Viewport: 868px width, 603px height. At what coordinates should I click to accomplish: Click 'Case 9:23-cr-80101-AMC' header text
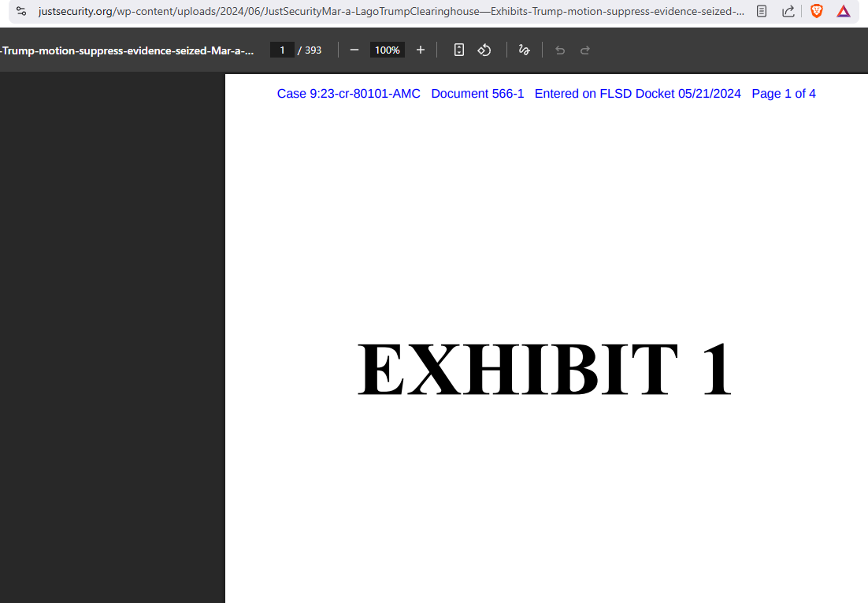(x=349, y=94)
